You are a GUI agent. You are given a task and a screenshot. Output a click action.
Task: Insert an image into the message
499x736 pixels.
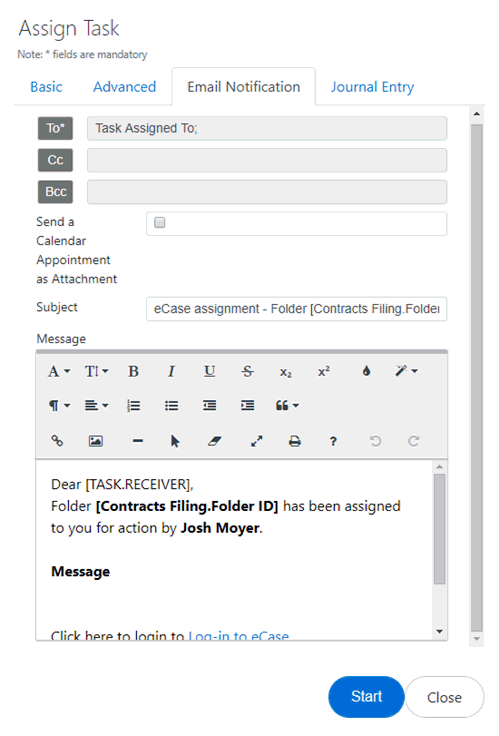pyautogui.click(x=96, y=441)
